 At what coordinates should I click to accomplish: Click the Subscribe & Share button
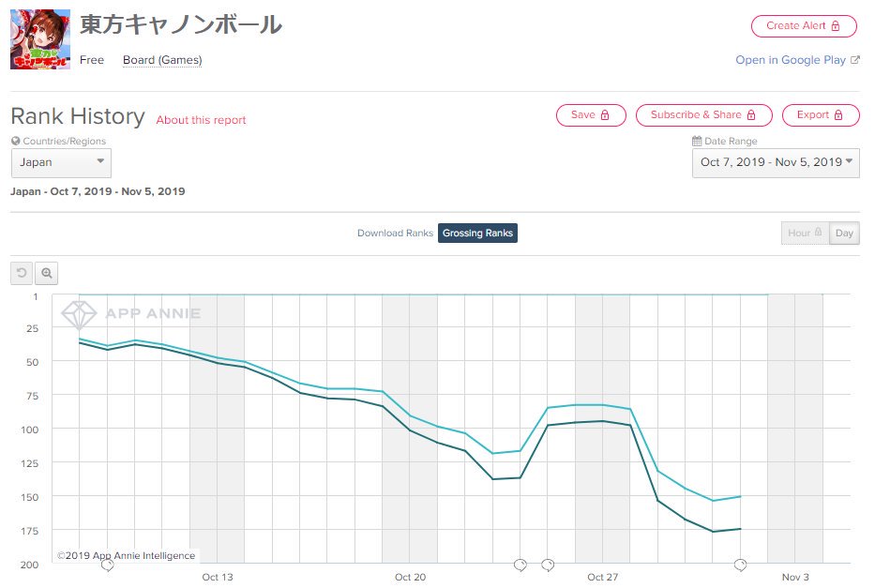(703, 115)
